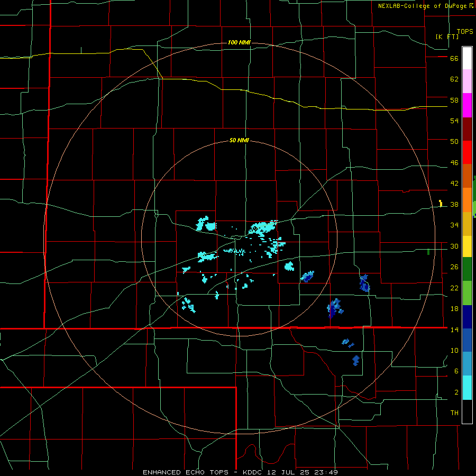Select the dark red legend swatch
The height and width of the screenshot is (476, 476).
(x=467, y=129)
